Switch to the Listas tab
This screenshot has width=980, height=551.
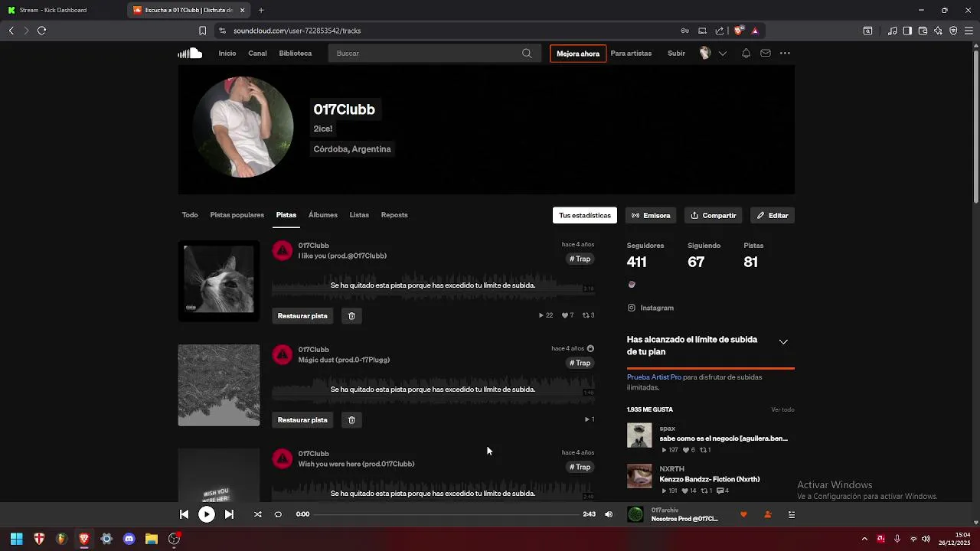359,215
